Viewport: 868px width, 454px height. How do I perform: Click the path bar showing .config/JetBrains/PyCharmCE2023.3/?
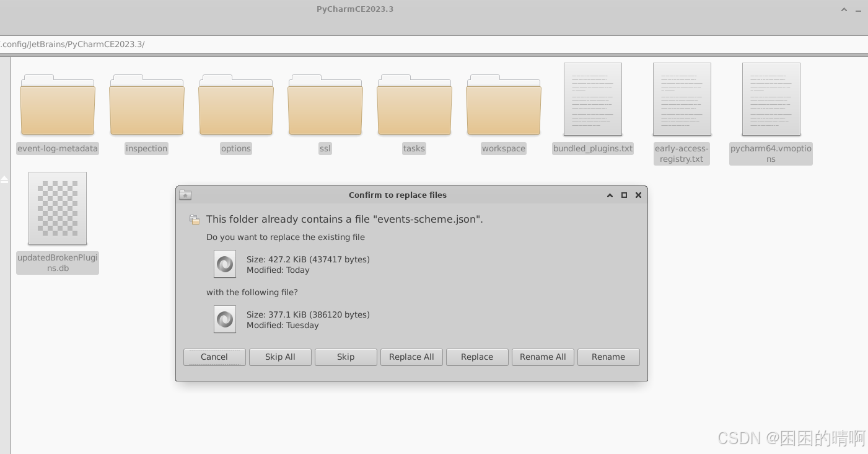[434, 44]
